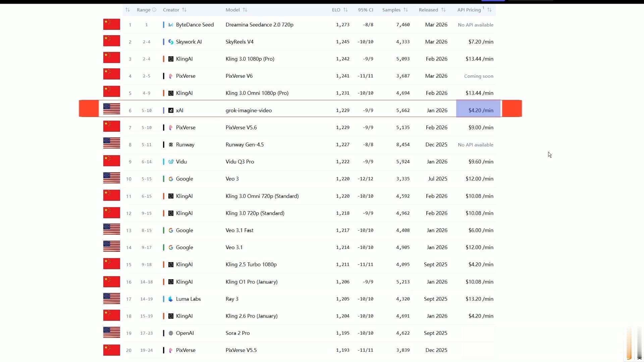
Task: Open the Dreamina Seedance 2.0 720p model
Action: pos(259,25)
